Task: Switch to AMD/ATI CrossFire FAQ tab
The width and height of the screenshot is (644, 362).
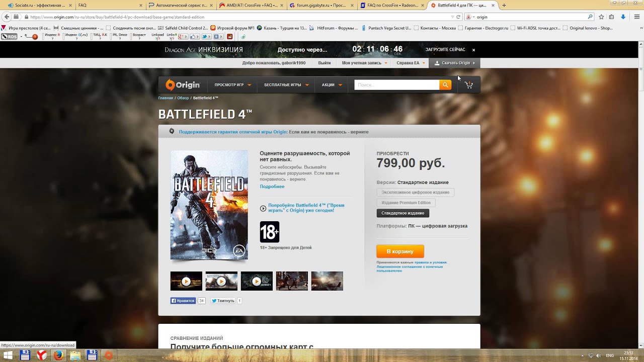Action: tap(251, 5)
